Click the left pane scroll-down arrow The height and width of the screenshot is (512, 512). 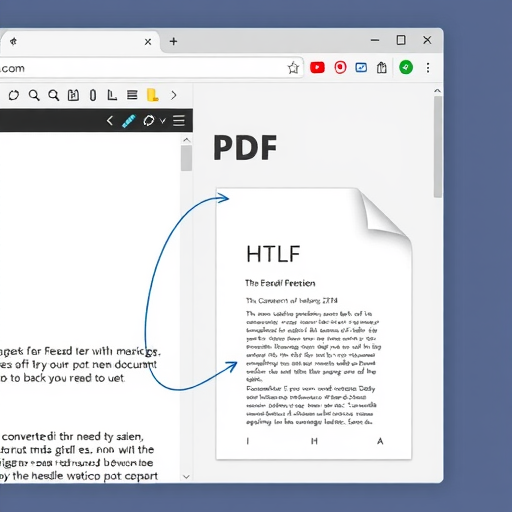(187, 477)
